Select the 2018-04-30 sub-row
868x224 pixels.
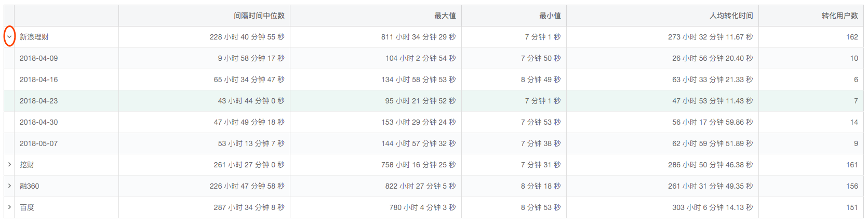click(434, 122)
